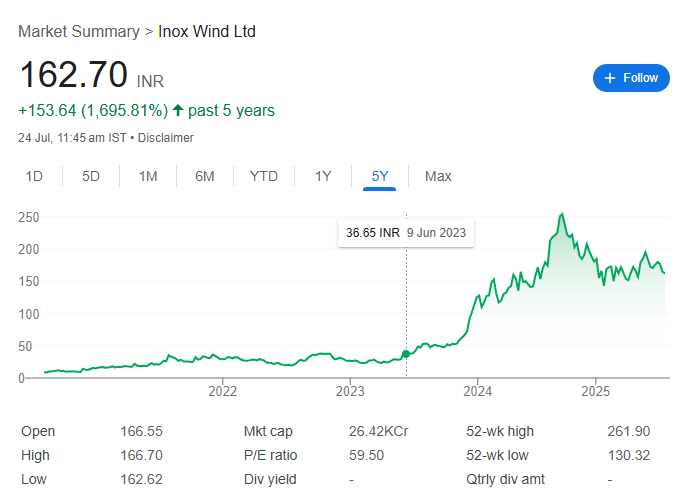Click the Open value 166.55
Screen dimensions: 697x501
tap(141, 431)
